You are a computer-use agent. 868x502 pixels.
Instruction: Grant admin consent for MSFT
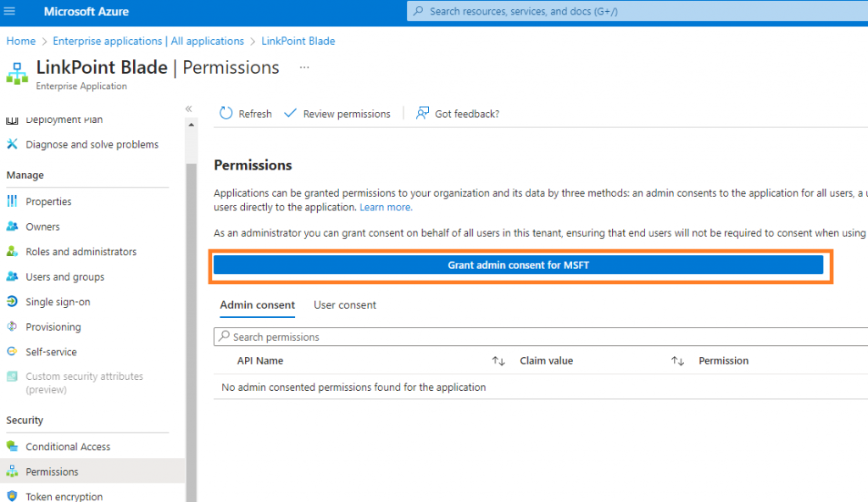coord(519,264)
